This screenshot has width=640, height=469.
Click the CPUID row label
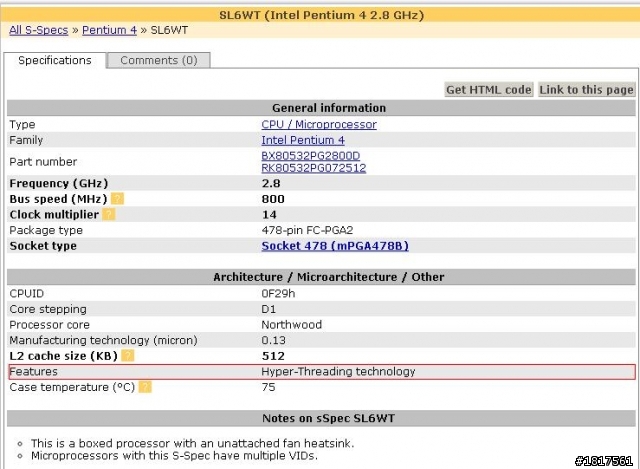pyautogui.click(x=27, y=293)
